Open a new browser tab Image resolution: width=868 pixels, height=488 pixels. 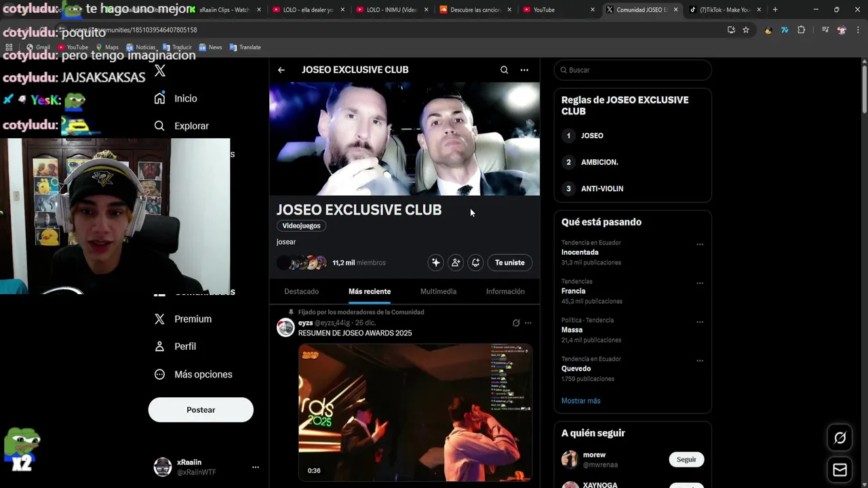coord(775,9)
